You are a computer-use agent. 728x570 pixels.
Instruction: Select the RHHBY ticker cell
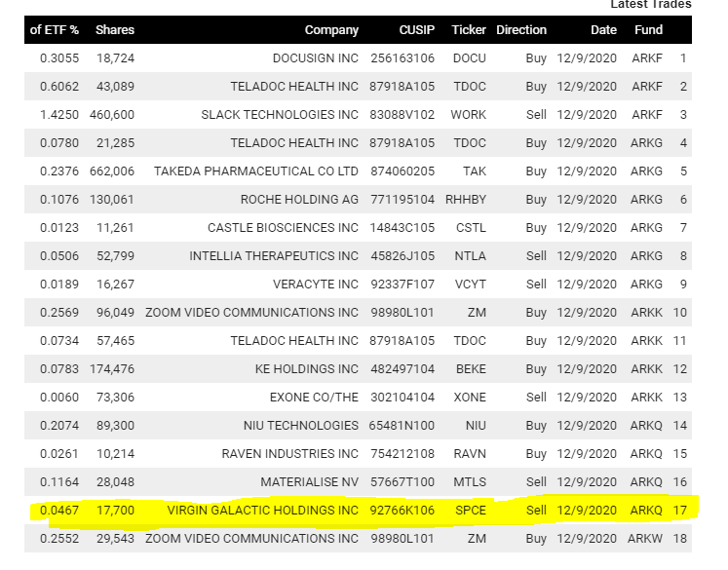[x=466, y=200]
